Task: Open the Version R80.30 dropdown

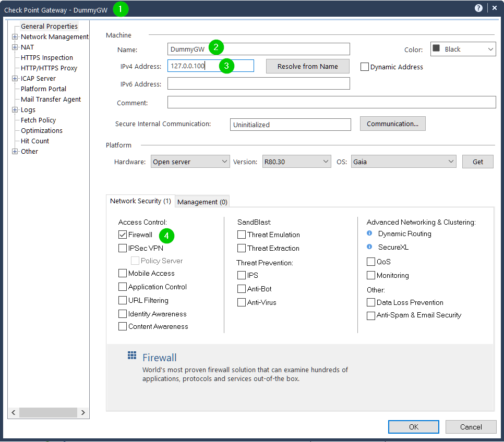Action: click(x=297, y=162)
